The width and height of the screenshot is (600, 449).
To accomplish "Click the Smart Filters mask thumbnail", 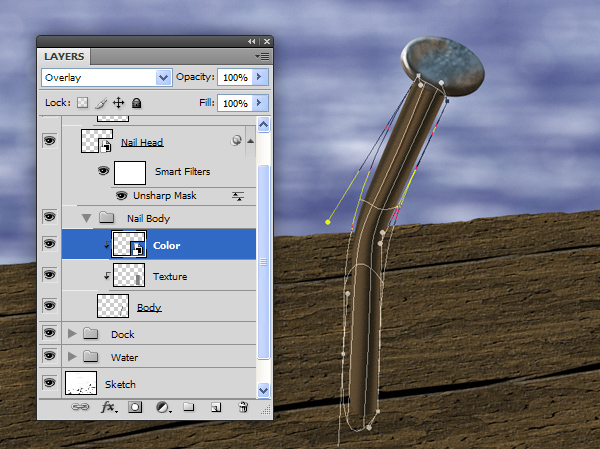I will click(130, 173).
